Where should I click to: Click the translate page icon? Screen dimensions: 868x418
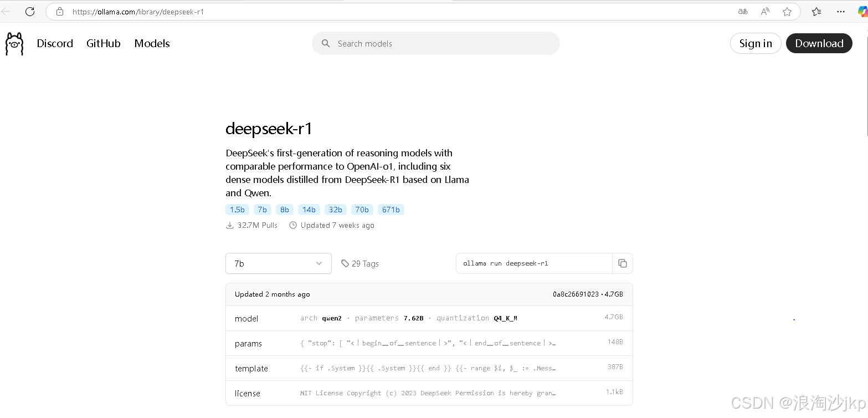743,12
